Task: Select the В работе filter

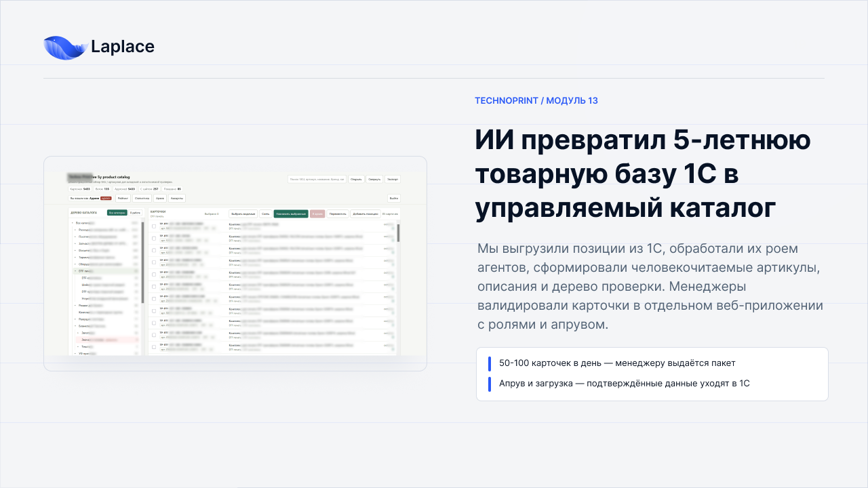Action: (x=135, y=213)
